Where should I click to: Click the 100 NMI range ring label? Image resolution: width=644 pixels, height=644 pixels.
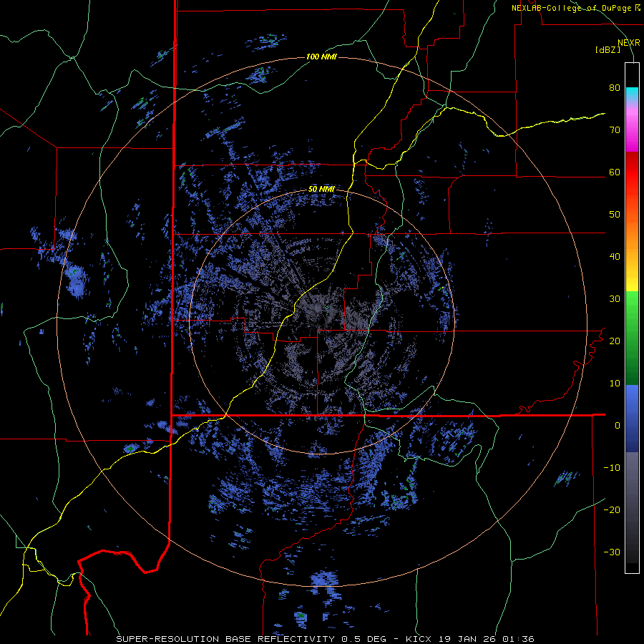pos(321,57)
